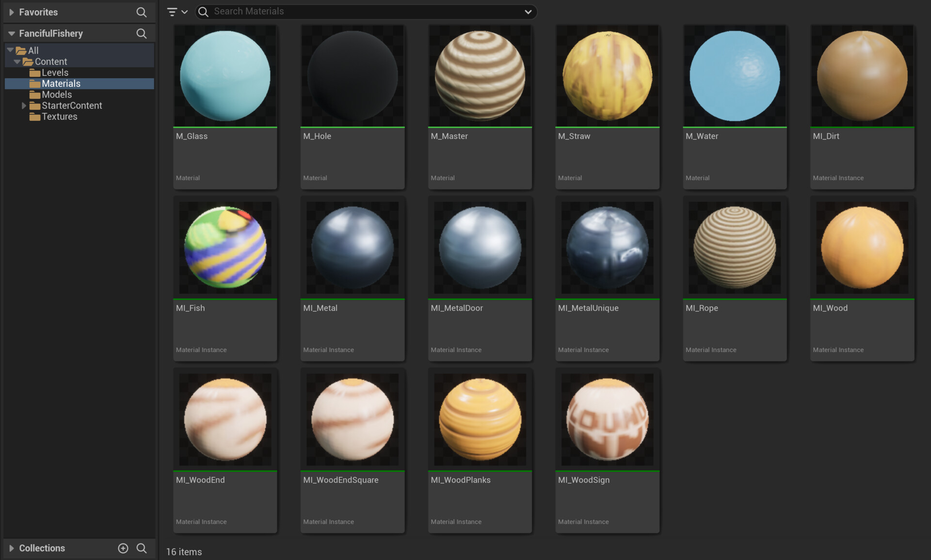Screen dimensions: 931x560
Task: Select the Levels folder
Action: click(55, 73)
